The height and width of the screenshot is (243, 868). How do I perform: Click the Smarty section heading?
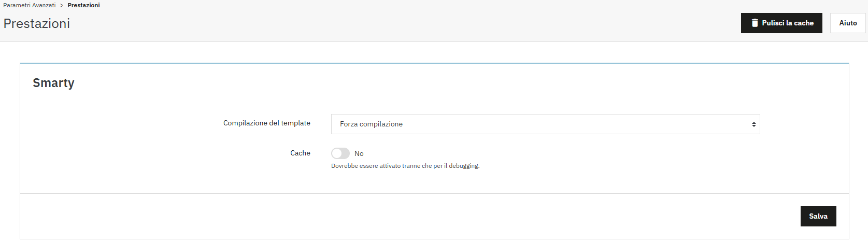(53, 83)
